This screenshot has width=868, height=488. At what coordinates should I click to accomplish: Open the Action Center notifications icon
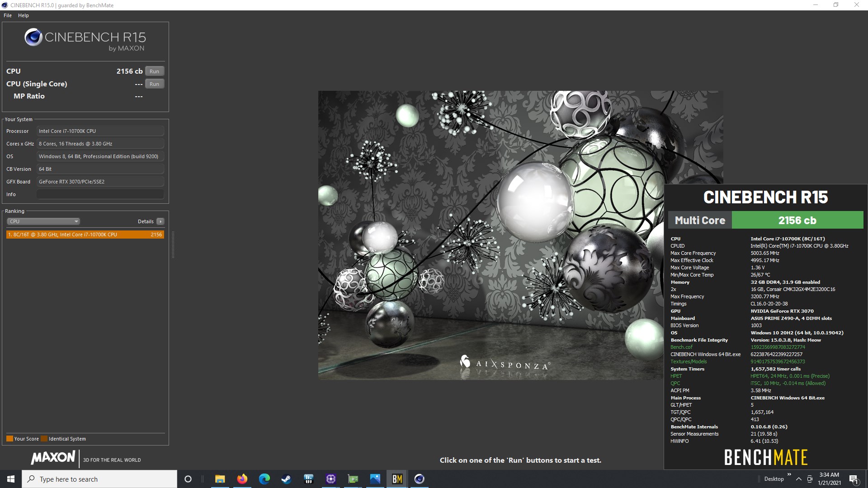pos(854,479)
